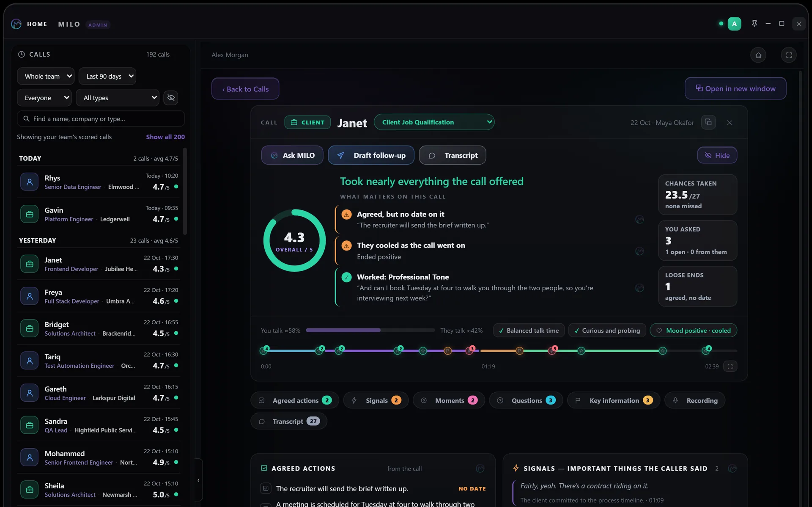This screenshot has height=507, width=812.
Task: Open the Whole team dropdown
Action: coord(46,76)
